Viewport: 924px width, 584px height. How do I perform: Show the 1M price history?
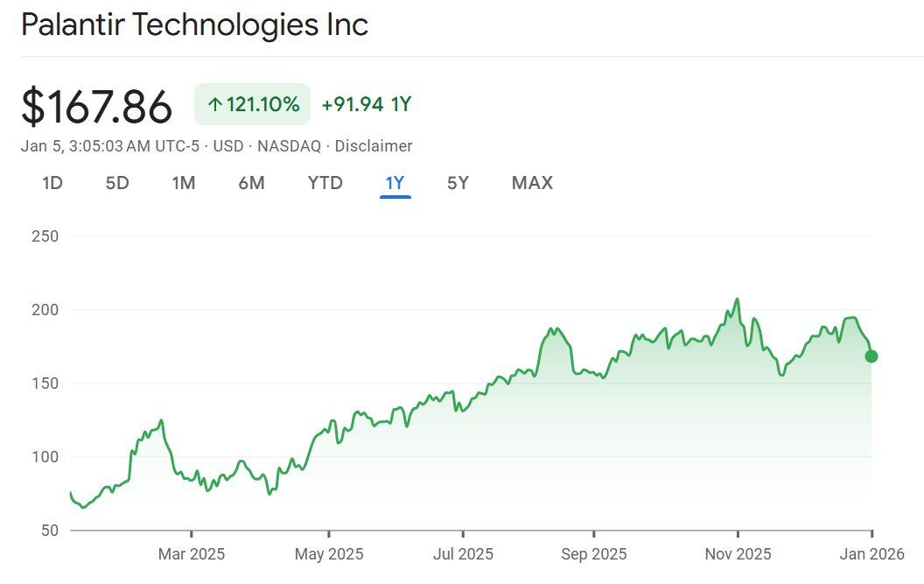(183, 183)
